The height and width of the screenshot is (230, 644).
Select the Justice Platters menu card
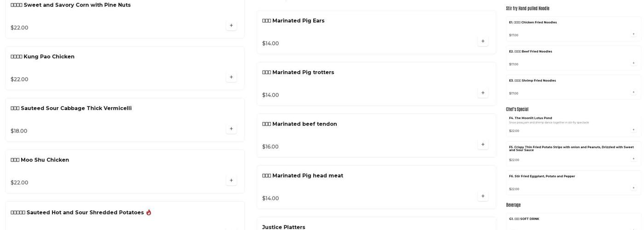(x=284, y=227)
